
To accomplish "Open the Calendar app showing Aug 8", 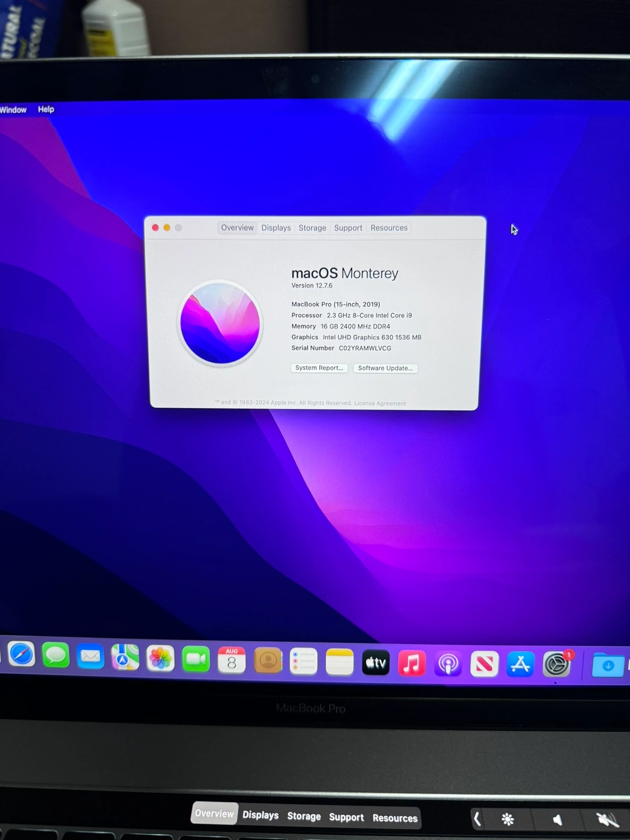I will (x=232, y=660).
